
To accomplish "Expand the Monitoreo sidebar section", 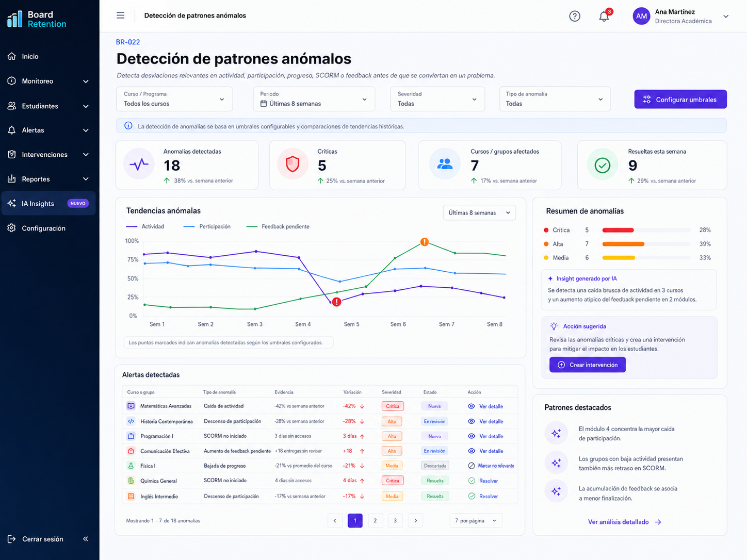I will click(x=50, y=81).
